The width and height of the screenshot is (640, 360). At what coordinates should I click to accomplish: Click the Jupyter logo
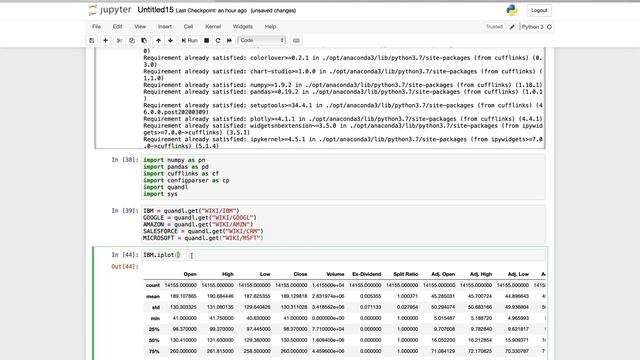(109, 10)
